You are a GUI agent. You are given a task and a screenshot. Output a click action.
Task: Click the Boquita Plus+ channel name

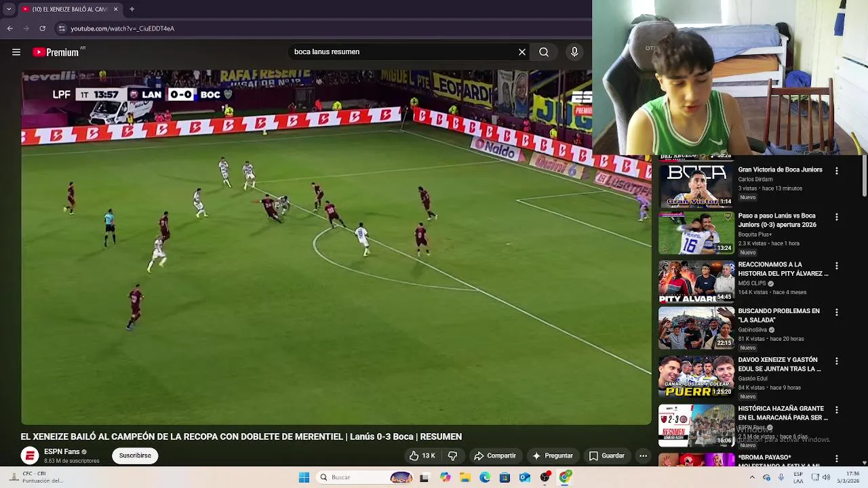[x=755, y=235]
